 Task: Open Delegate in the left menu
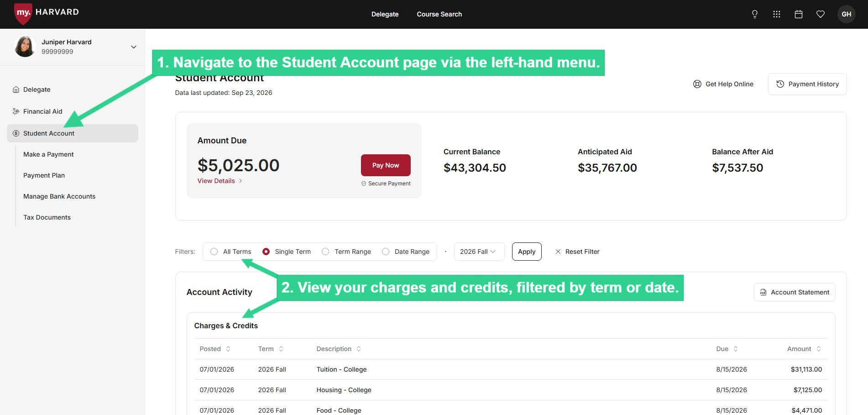coord(37,89)
